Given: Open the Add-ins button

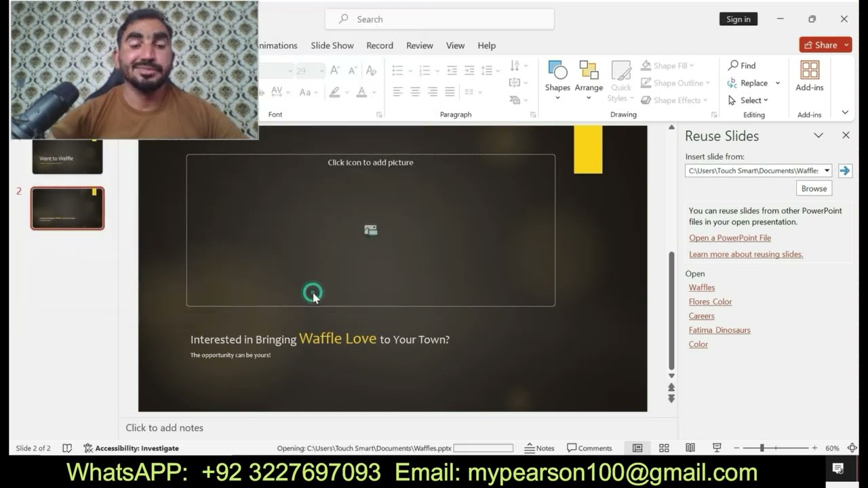Looking at the screenshot, I should coord(810,76).
